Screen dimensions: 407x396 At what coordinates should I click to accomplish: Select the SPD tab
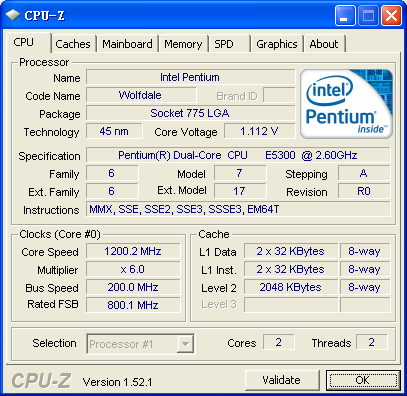(x=229, y=44)
